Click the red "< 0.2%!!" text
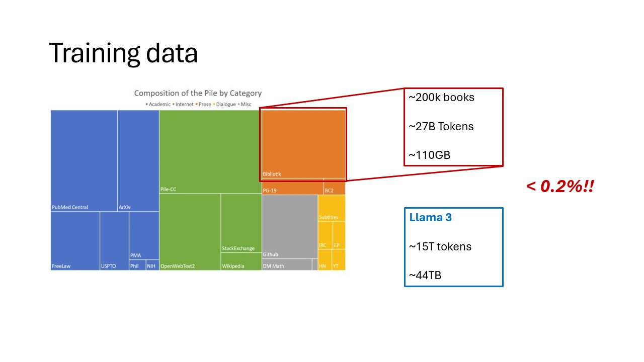Image resolution: width=644 pixels, height=362 pixels. [560, 187]
